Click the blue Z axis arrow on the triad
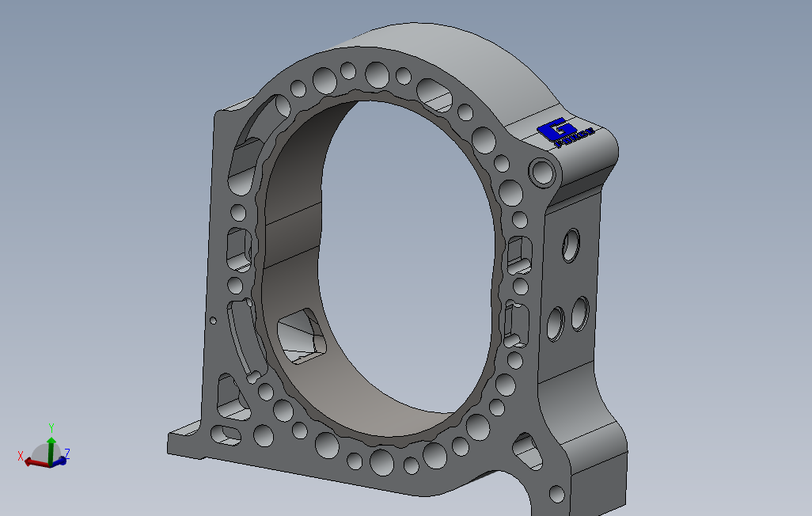The image size is (812, 516). tap(60, 461)
